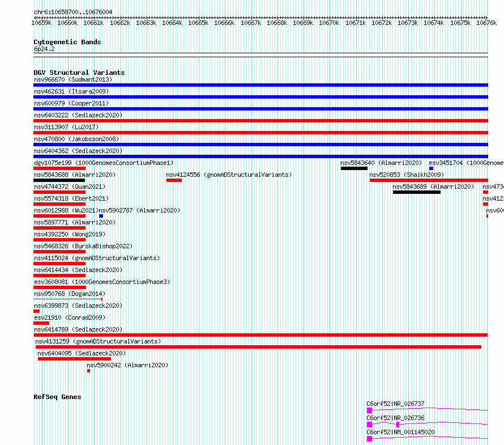
Task: Open nsv600979 (Cooper2011) variant label
Action: click(x=71, y=103)
